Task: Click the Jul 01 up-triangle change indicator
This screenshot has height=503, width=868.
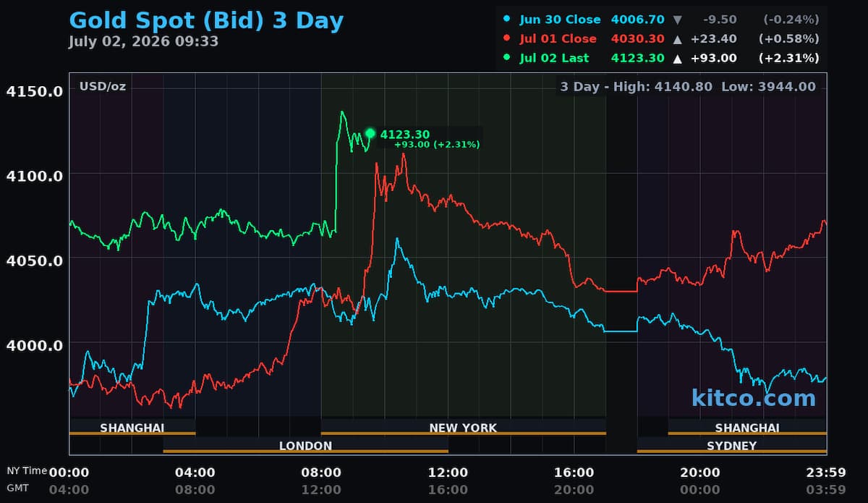Action: (x=676, y=38)
